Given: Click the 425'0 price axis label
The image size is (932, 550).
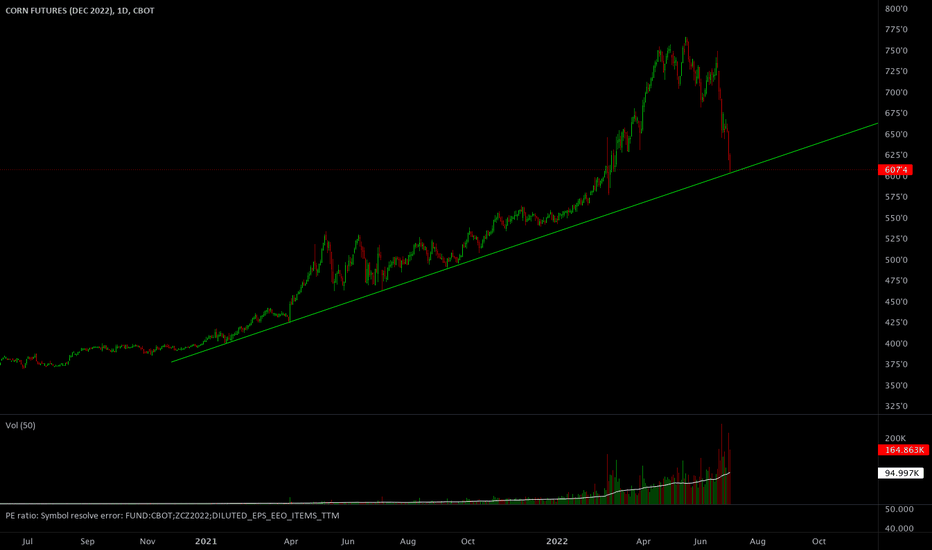Looking at the screenshot, I should tap(896, 322).
